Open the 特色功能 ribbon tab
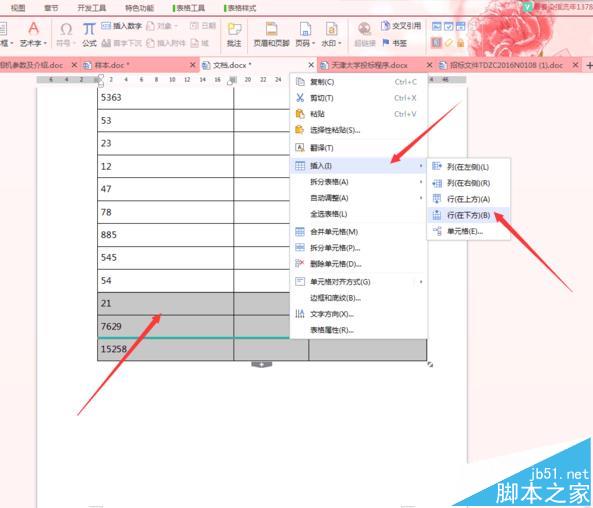The width and height of the screenshot is (593, 508). (139, 8)
